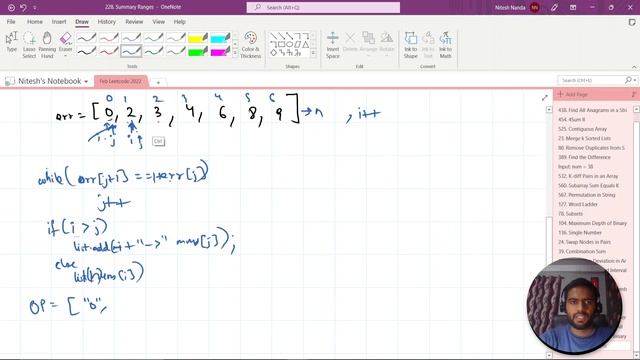Pick the cyan highlighter pen

[220, 38]
